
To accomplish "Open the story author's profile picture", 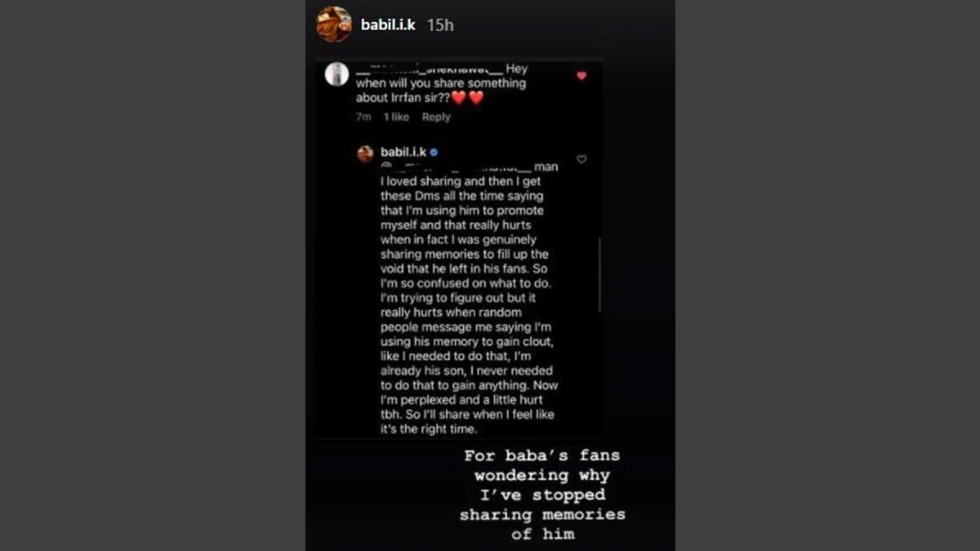I will pos(334,24).
